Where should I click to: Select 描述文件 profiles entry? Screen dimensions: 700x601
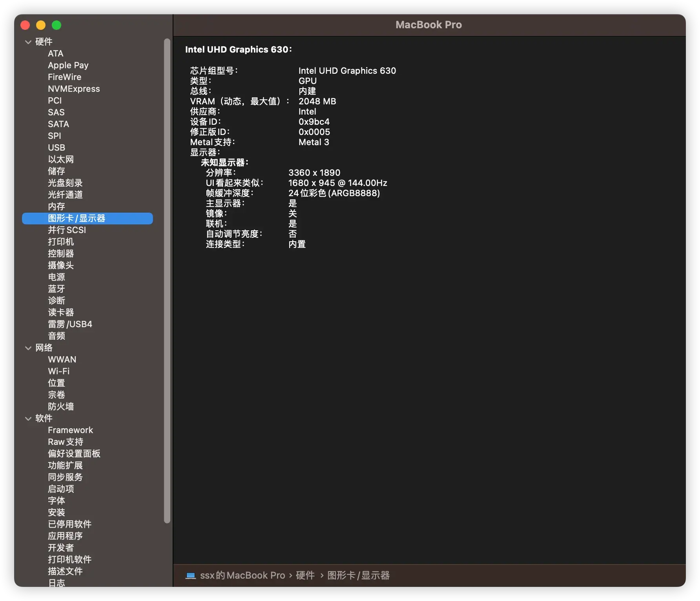(65, 571)
